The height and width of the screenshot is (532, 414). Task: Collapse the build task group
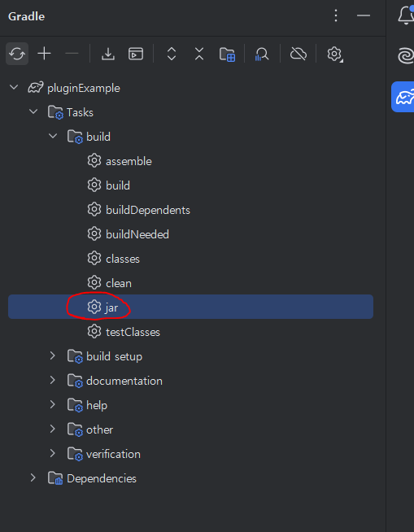coord(53,136)
